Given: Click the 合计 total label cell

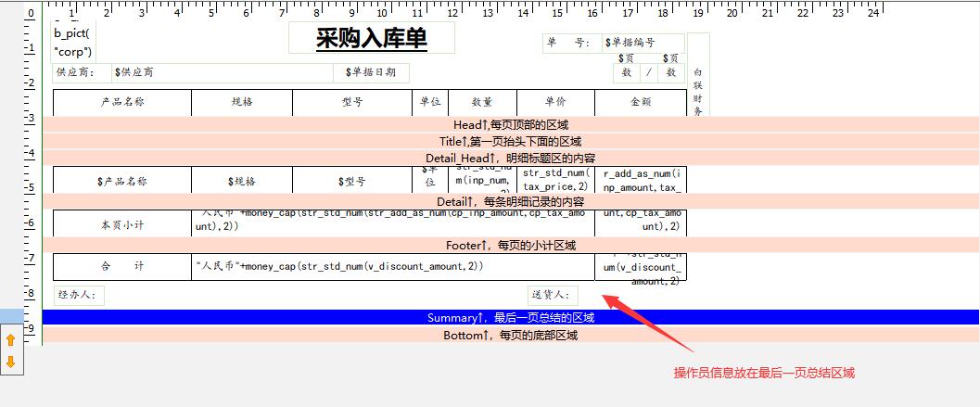Looking at the screenshot, I should 122,266.
